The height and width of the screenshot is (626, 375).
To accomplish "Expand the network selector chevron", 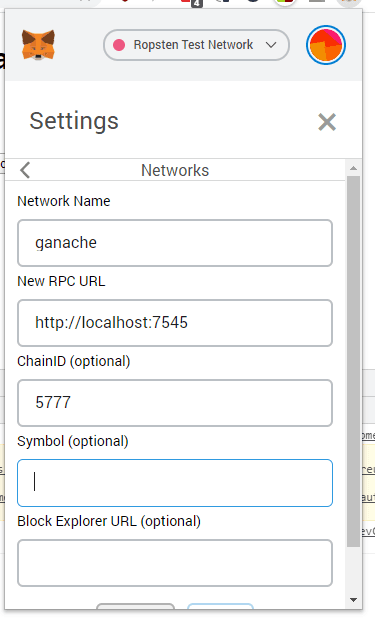I will pyautogui.click(x=271, y=45).
